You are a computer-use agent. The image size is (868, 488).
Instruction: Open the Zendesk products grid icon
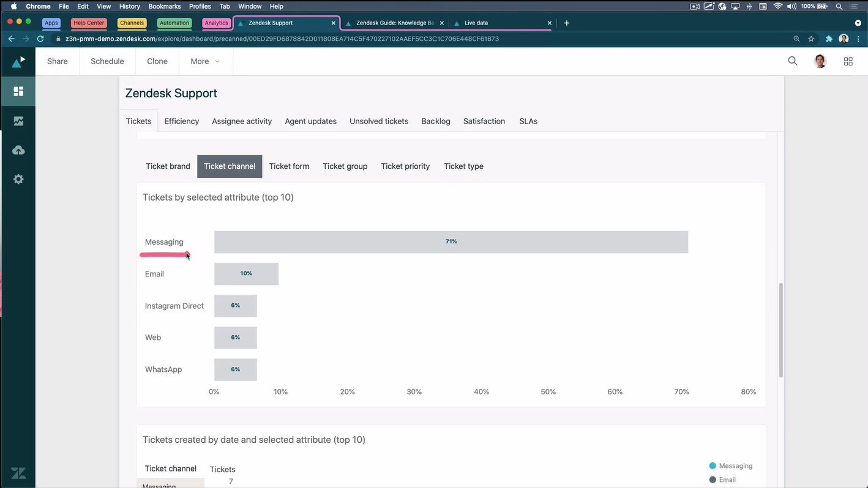coord(848,61)
